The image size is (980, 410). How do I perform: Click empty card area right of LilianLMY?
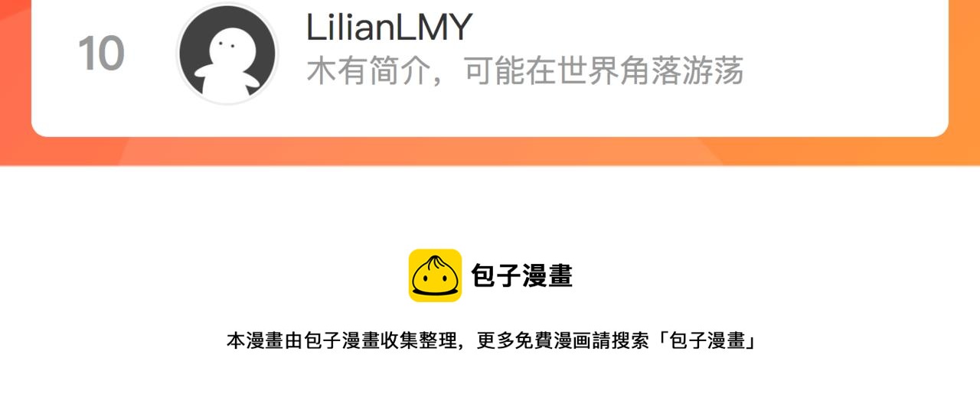tap(704, 28)
